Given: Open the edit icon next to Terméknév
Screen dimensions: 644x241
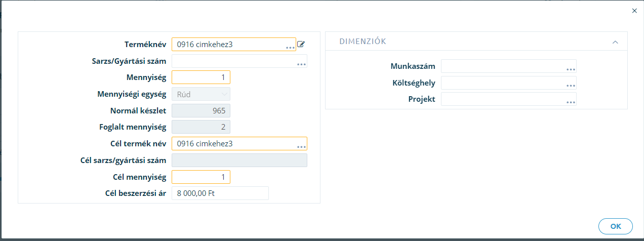Looking at the screenshot, I should click(301, 44).
